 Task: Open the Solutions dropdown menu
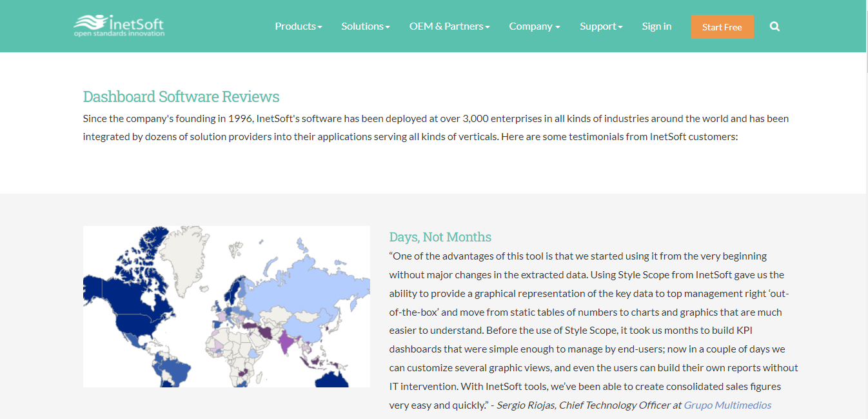pos(366,26)
